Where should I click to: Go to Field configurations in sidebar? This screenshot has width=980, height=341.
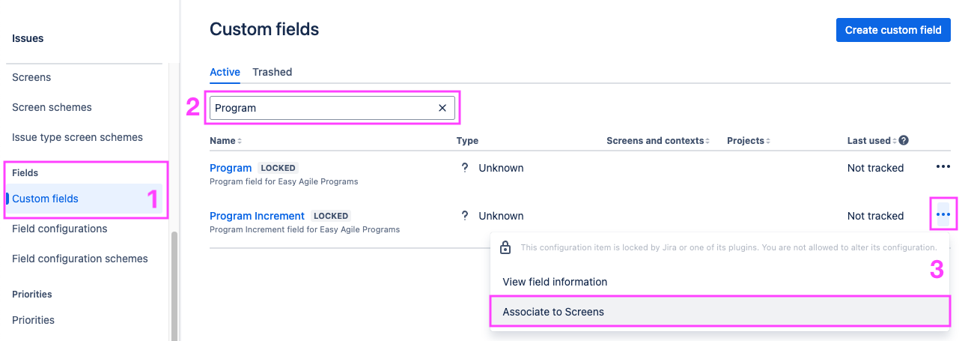click(x=60, y=229)
